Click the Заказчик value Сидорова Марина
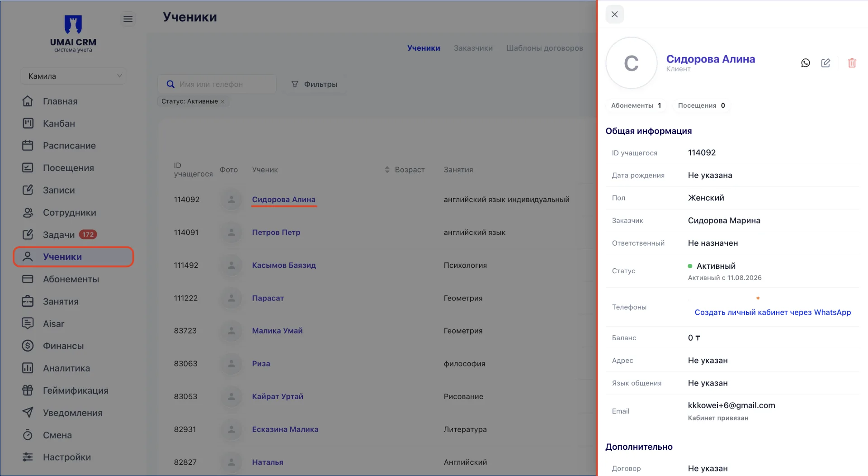The image size is (868, 476). tap(724, 220)
